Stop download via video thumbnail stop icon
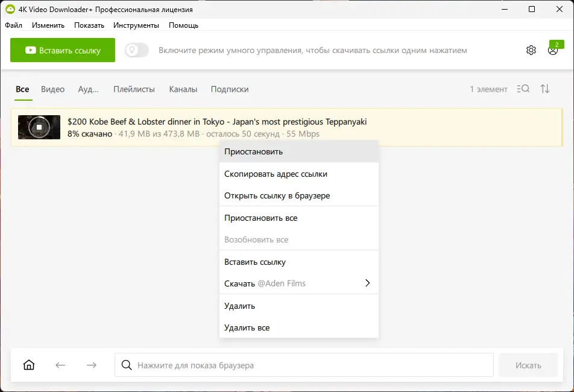Viewport: 574px width, 392px height. (x=39, y=127)
